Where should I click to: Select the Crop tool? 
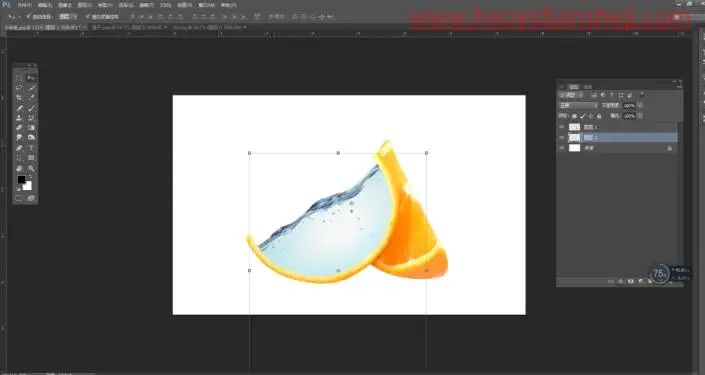(x=19, y=98)
